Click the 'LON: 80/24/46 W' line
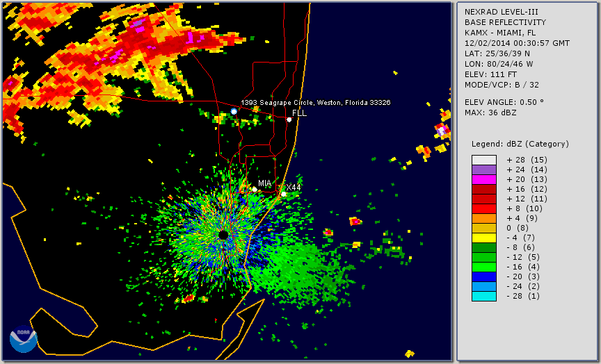This screenshot has width=601, height=364. point(499,64)
